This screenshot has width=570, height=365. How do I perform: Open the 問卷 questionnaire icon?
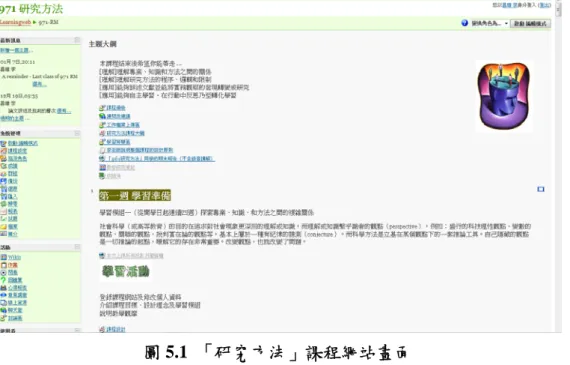coord(3,272)
